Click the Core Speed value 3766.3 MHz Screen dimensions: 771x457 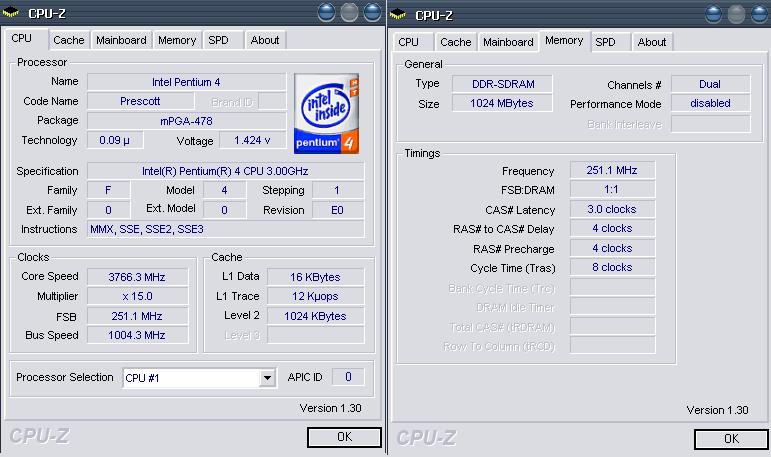click(x=137, y=277)
